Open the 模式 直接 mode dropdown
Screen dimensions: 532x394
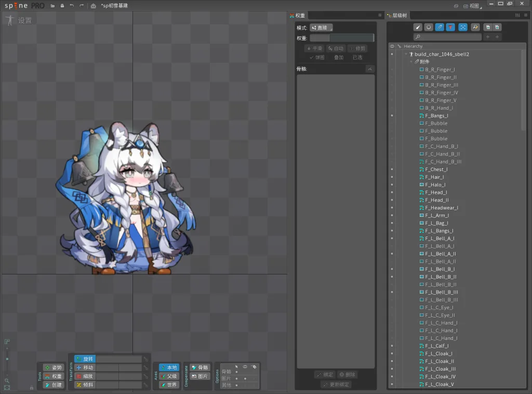point(321,28)
